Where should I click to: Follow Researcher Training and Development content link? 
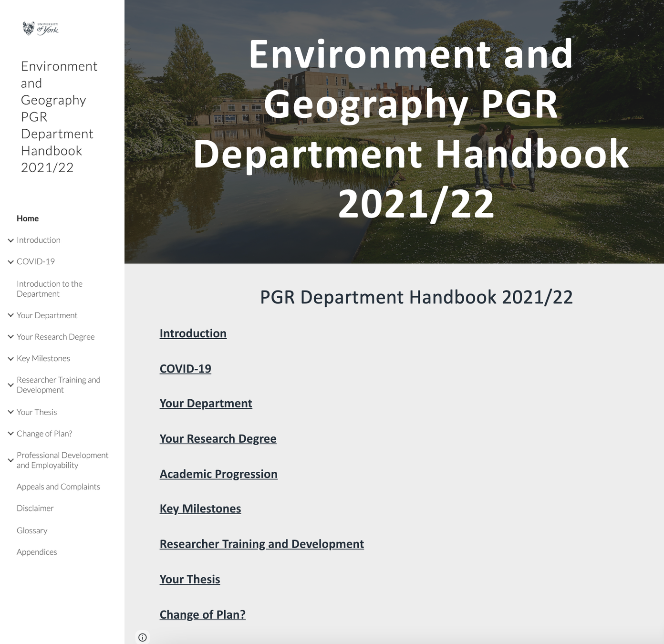point(262,544)
